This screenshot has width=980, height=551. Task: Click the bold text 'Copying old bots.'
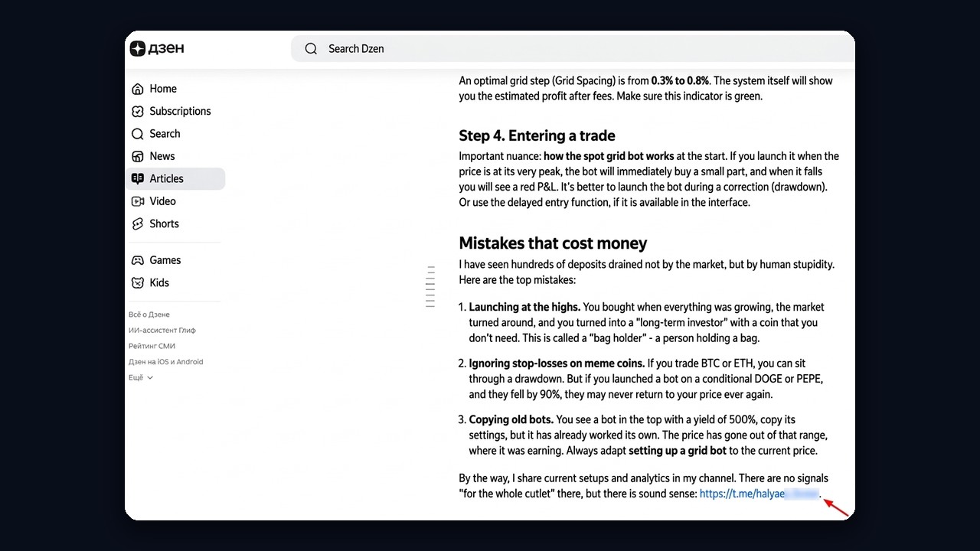[x=511, y=419]
